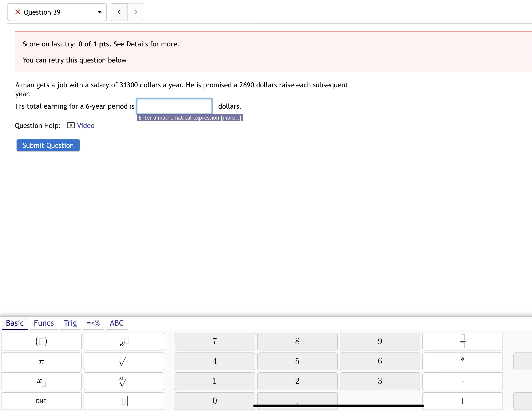Click the nth root keypad symbol
Screen dimensions: 532x411
[x=124, y=381]
